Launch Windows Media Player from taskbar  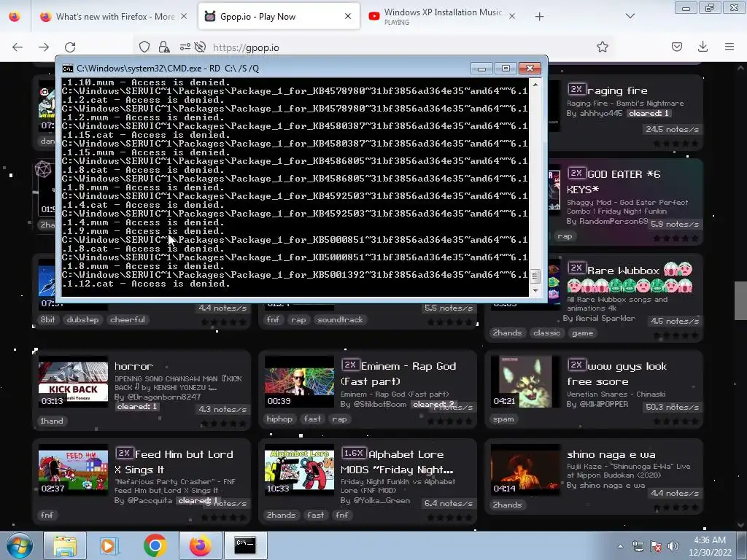click(x=109, y=545)
